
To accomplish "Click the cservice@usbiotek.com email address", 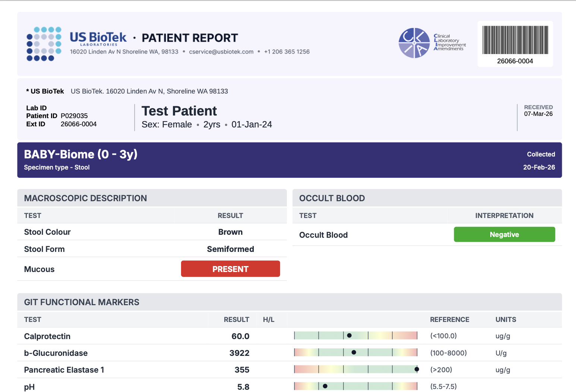I will pos(221,52).
